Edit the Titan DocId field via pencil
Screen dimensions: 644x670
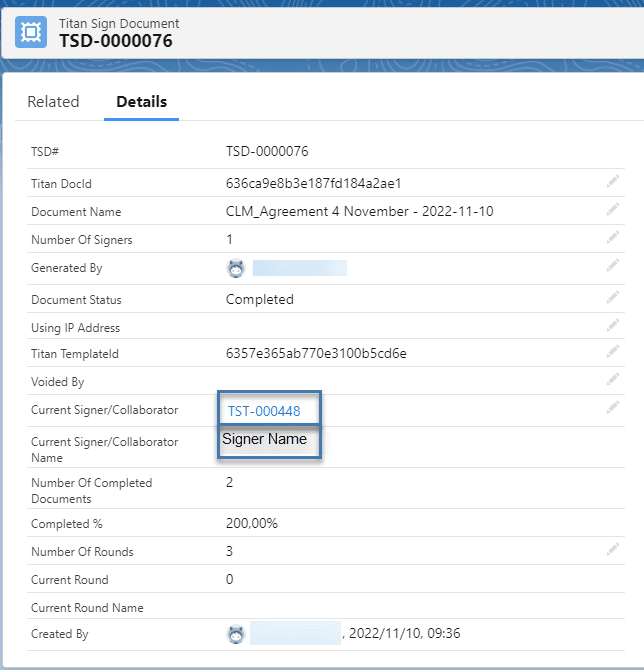[x=612, y=182]
